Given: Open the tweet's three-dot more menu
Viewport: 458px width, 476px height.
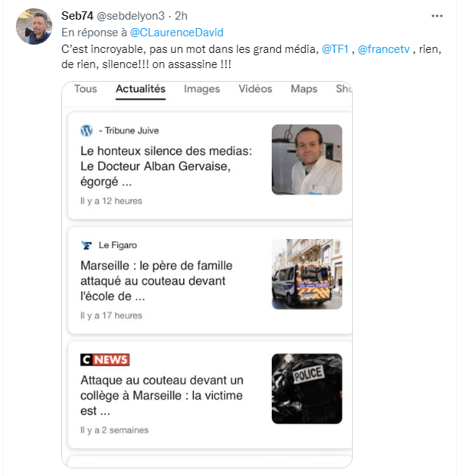Looking at the screenshot, I should 437,15.
